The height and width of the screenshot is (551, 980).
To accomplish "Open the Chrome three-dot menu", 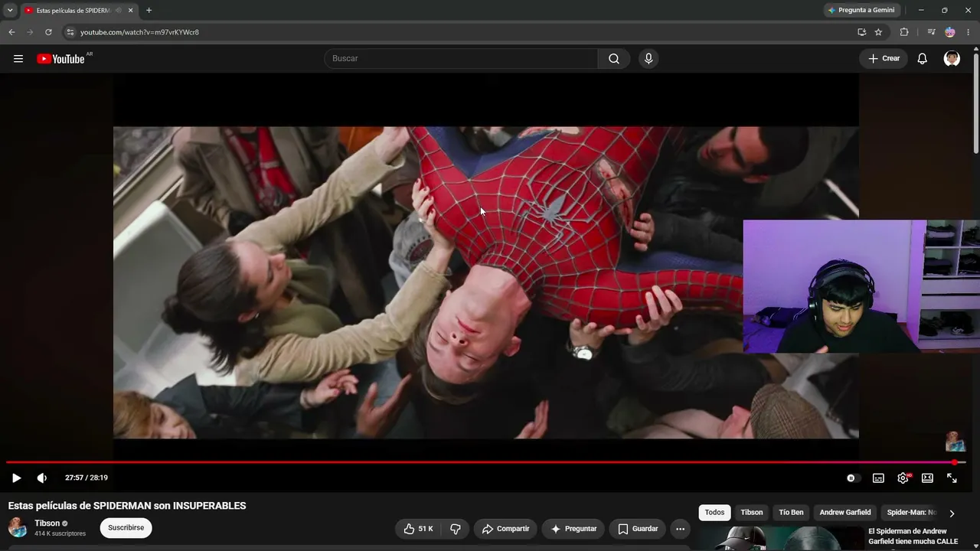I will (969, 32).
